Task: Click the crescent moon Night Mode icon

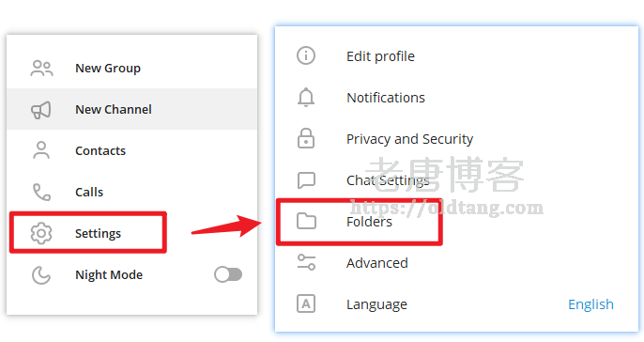Action: [41, 274]
